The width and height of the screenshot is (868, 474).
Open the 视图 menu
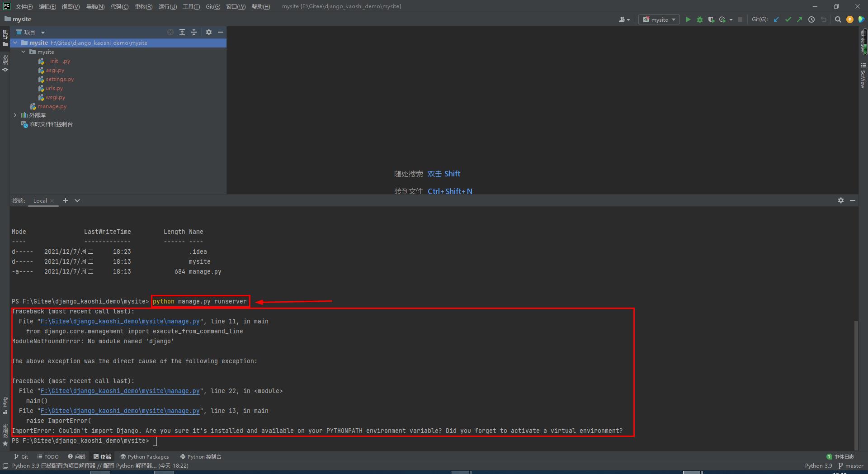[71, 6]
